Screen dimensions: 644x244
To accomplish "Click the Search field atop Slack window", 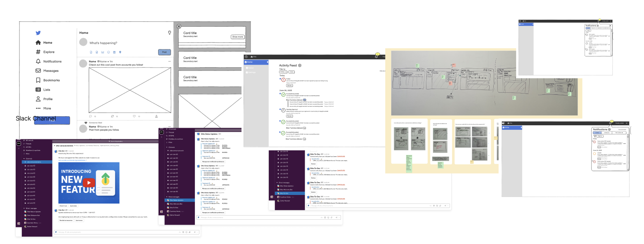I will point(106,141).
